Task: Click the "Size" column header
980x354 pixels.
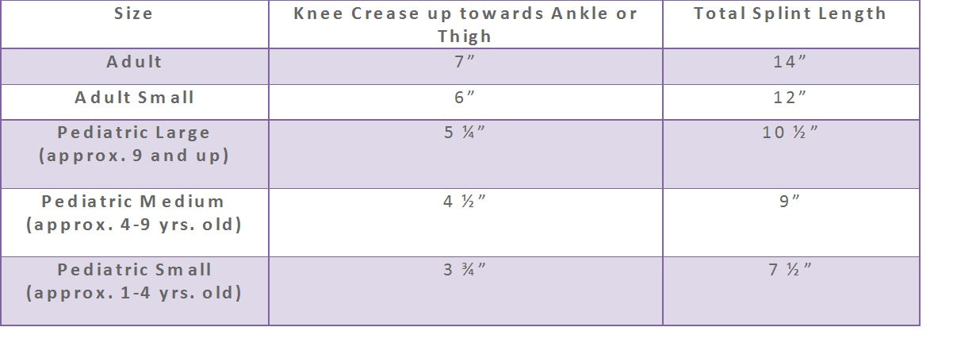Action: pos(133,13)
